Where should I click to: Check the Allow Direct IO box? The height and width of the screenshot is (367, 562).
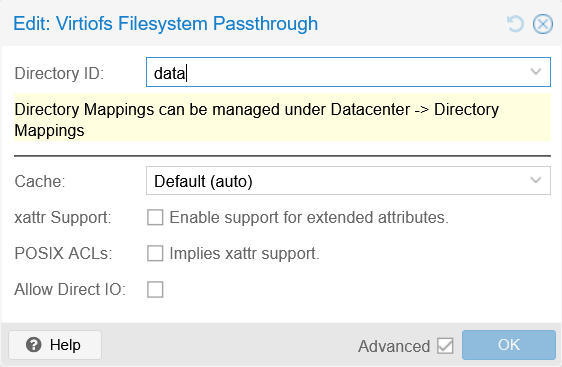[155, 290]
